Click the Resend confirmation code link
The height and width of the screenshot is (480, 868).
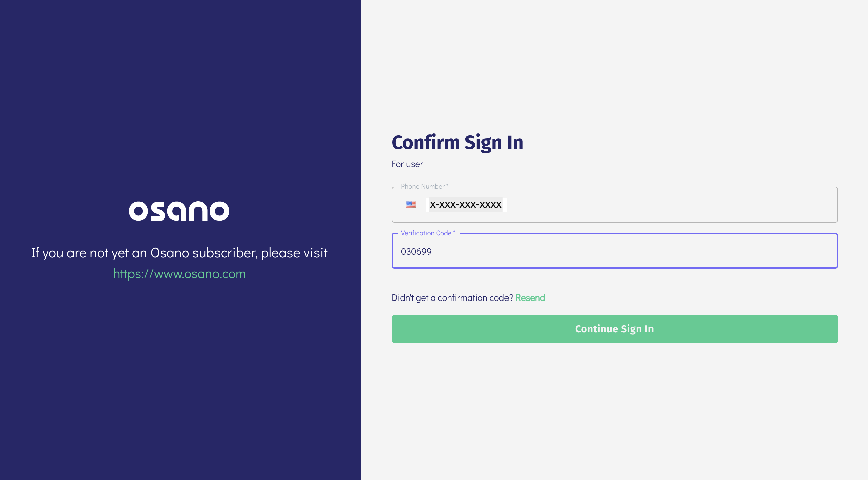click(x=530, y=297)
